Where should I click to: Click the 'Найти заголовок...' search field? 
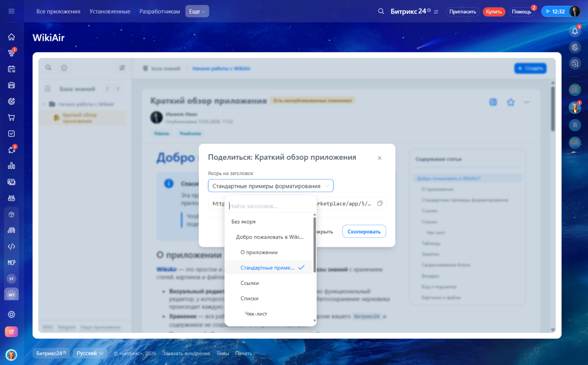[270, 206]
